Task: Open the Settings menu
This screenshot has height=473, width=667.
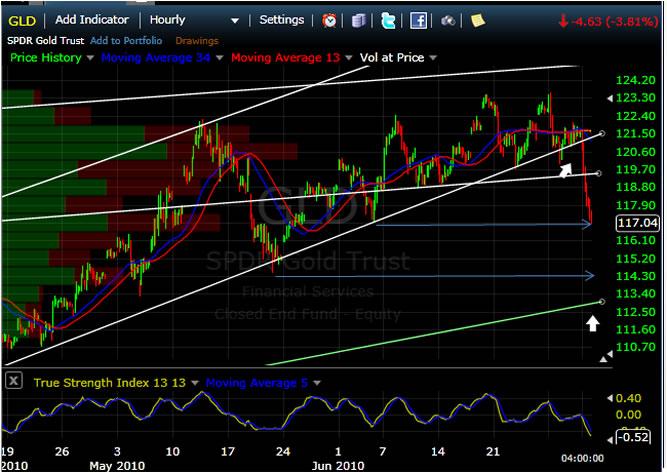Action: click(281, 20)
